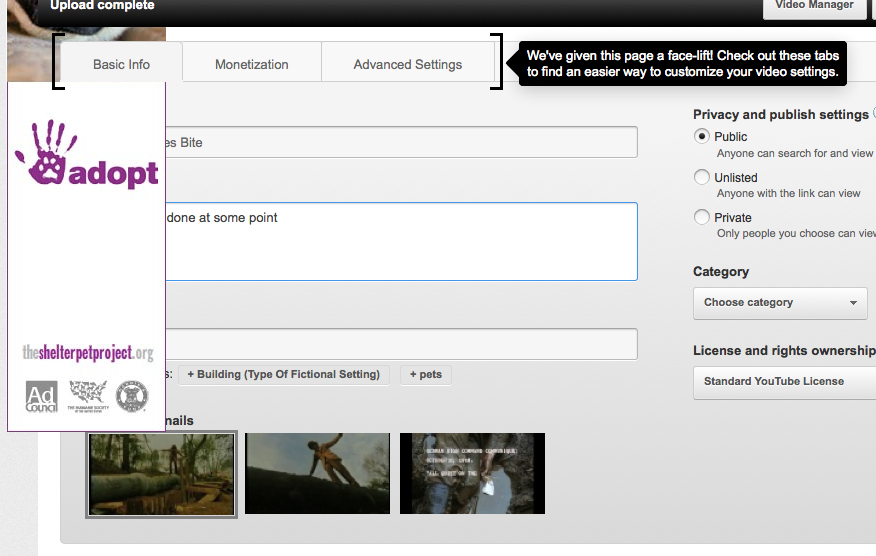Click the Category heading label
This screenshot has height=556, width=876.
click(x=721, y=272)
